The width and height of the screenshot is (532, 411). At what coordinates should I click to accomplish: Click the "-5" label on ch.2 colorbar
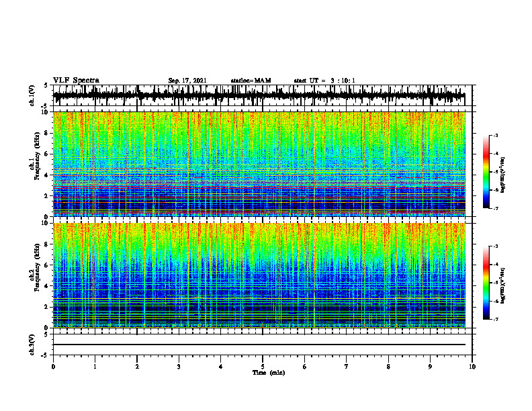click(x=496, y=283)
